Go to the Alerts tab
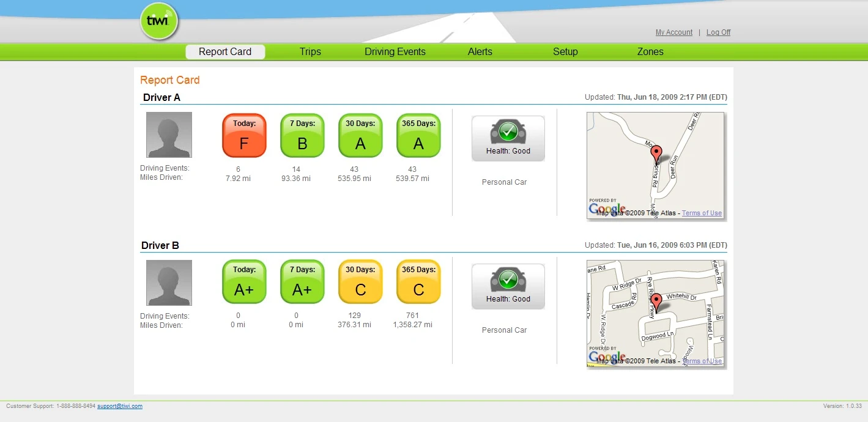 [x=480, y=52]
